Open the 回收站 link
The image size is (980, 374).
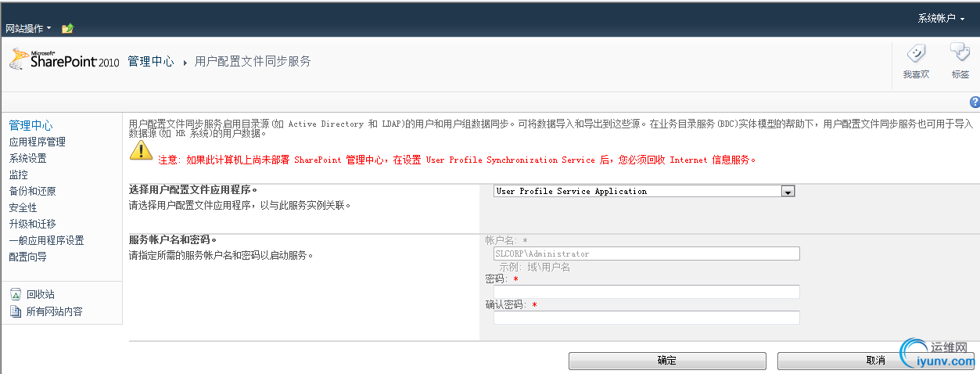41,294
